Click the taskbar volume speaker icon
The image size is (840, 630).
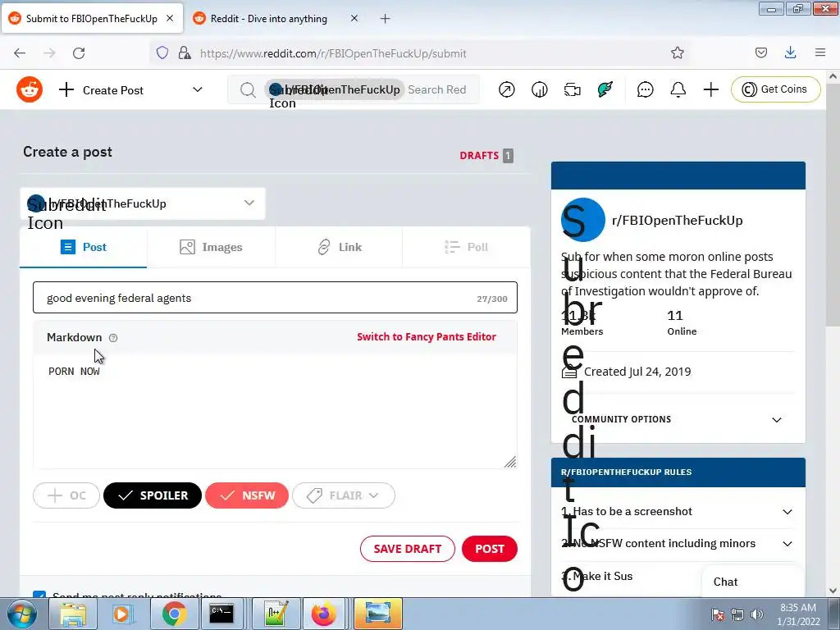757,614
